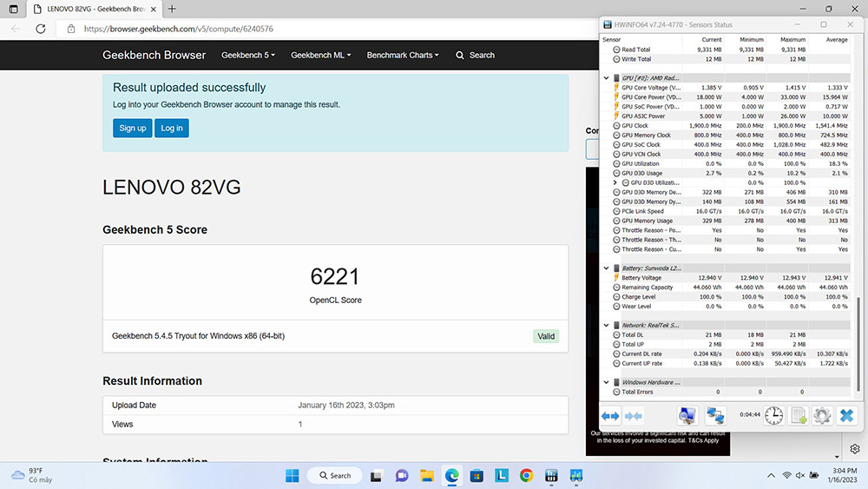Click the Log in button
The width and height of the screenshot is (868, 489).
(172, 128)
